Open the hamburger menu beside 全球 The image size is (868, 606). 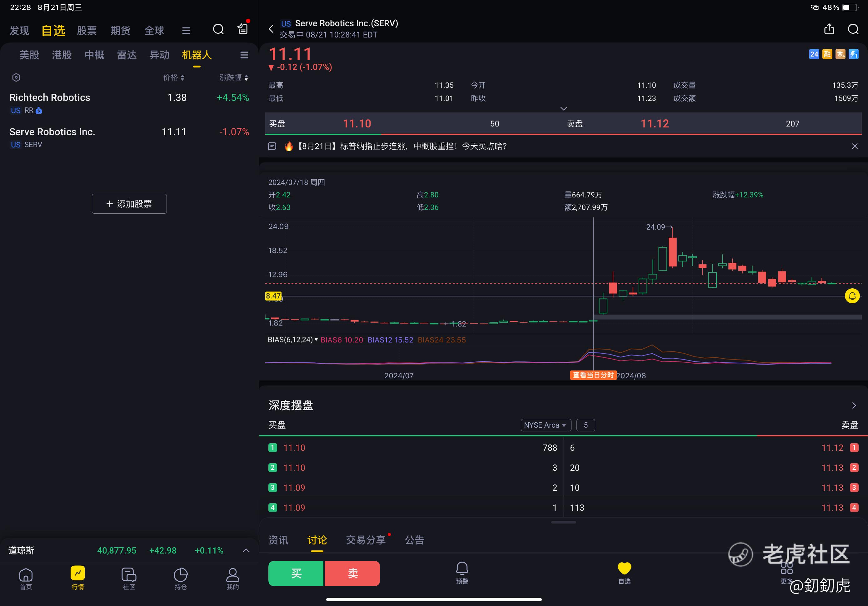pyautogui.click(x=186, y=31)
